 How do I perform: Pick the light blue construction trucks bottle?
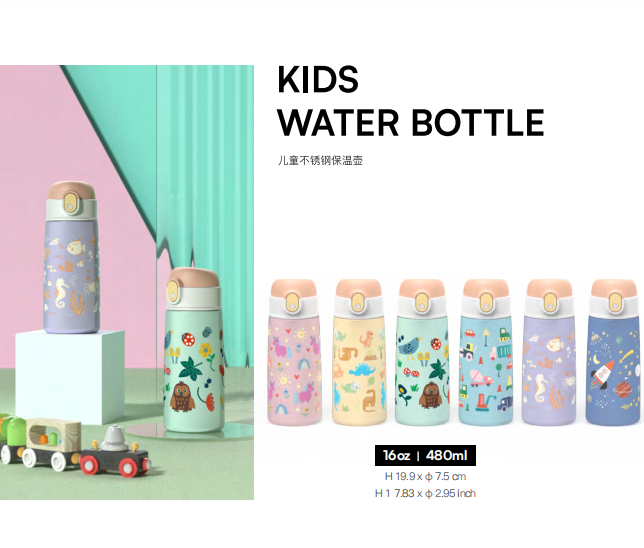[486, 352]
